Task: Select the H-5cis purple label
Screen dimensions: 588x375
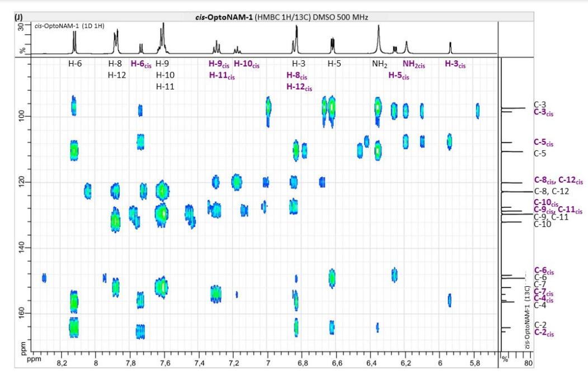Action: (x=398, y=76)
